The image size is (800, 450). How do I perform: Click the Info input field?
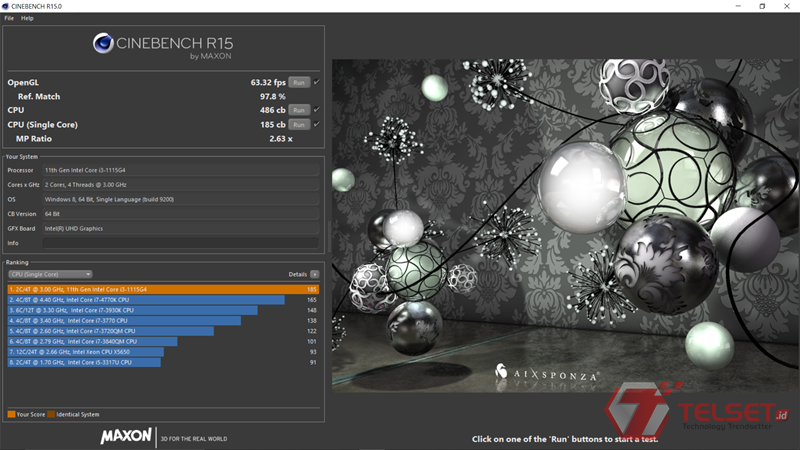pyautogui.click(x=181, y=243)
